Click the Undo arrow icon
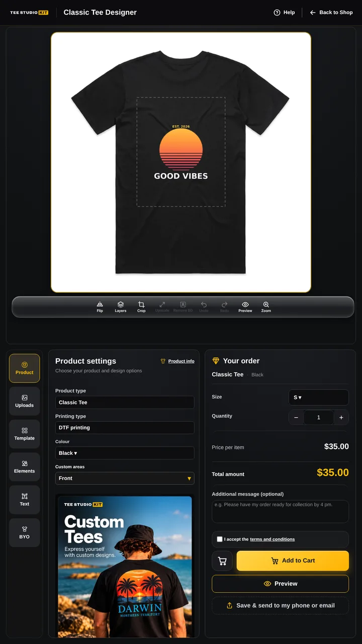362x644 pixels. [204, 304]
